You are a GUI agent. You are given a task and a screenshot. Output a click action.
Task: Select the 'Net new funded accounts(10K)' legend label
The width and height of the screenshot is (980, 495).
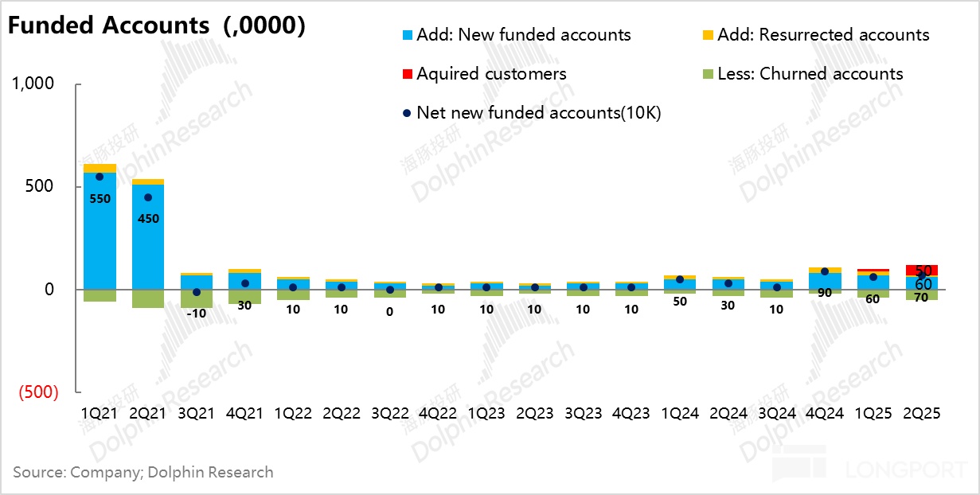[x=539, y=113]
